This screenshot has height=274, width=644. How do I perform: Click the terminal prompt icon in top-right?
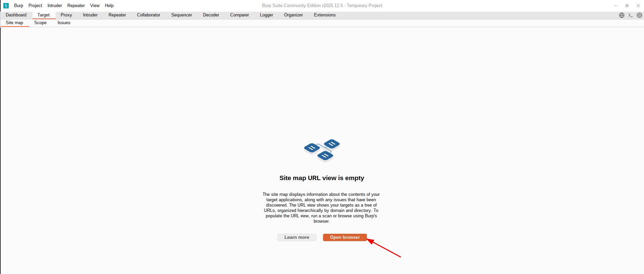[630, 15]
